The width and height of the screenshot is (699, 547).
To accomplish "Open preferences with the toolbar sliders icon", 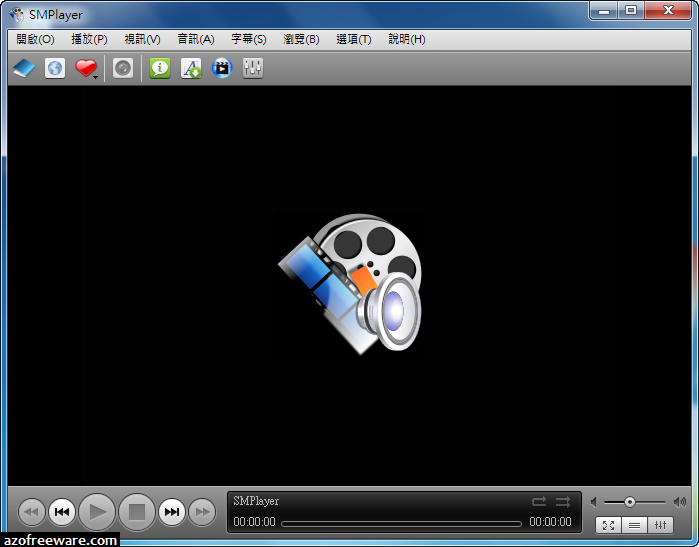I will 253,68.
